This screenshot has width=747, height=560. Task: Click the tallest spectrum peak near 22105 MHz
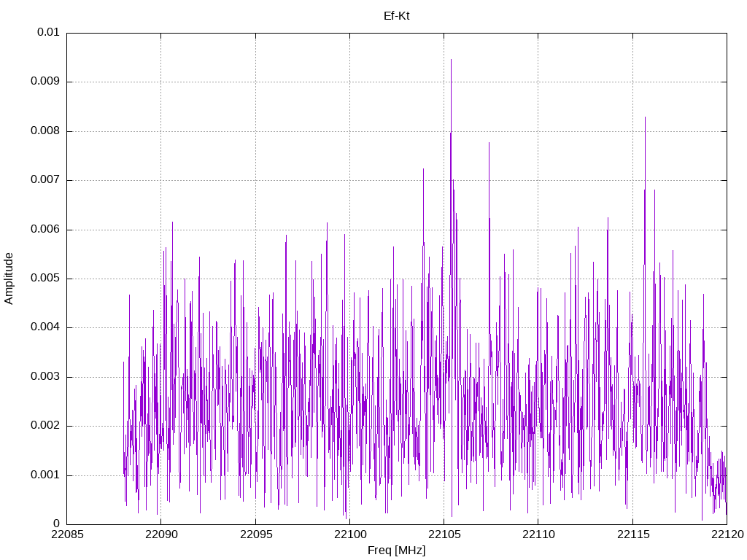click(x=451, y=60)
